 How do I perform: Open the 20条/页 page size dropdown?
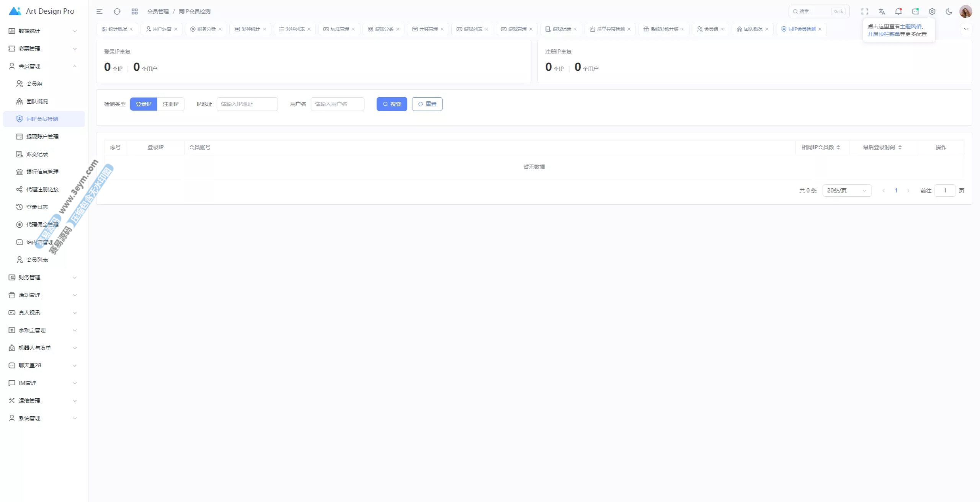pos(847,191)
